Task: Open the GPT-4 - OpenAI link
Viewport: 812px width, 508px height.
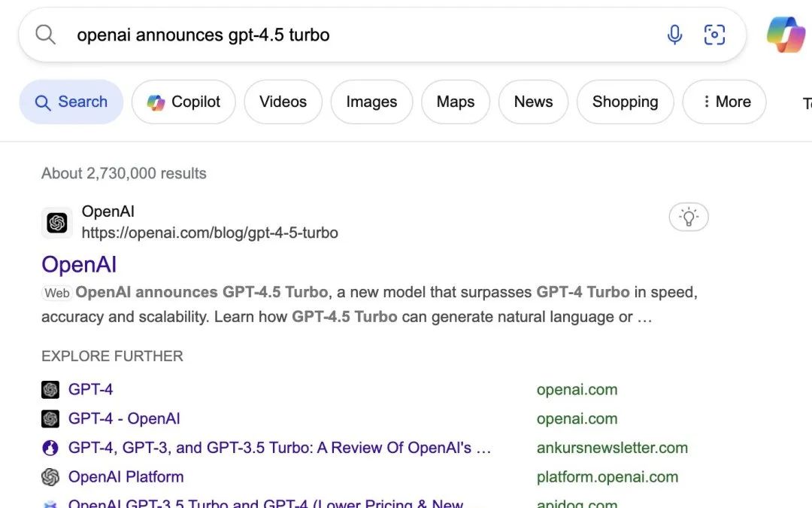Action: pyautogui.click(x=124, y=418)
